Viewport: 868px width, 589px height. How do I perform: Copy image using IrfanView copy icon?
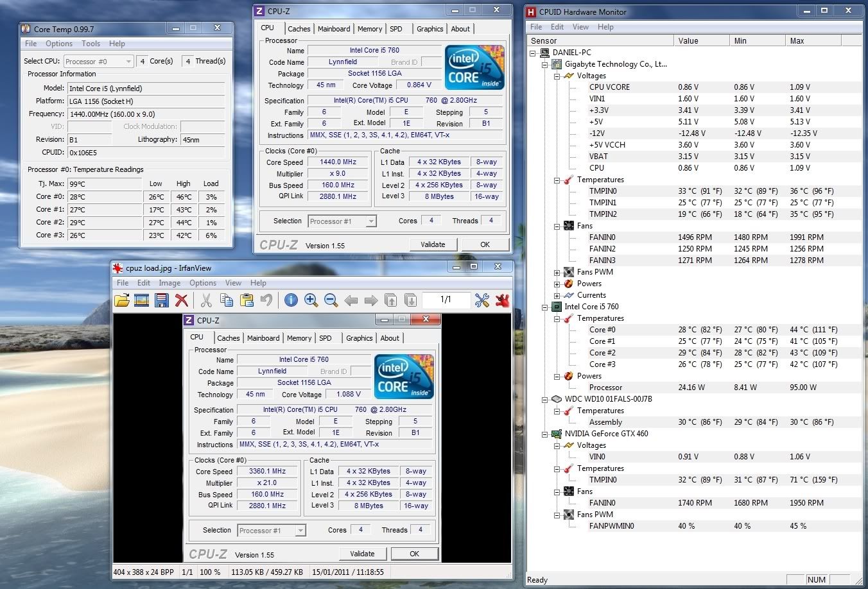point(226,300)
